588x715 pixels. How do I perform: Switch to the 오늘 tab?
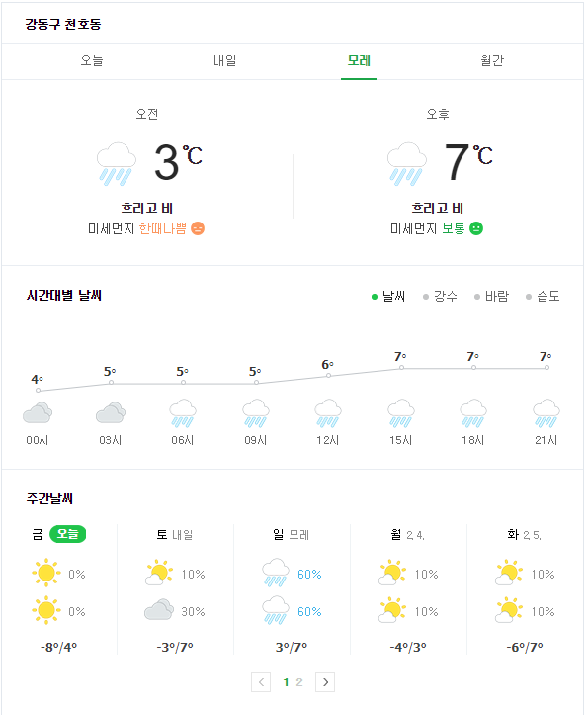tap(92, 60)
